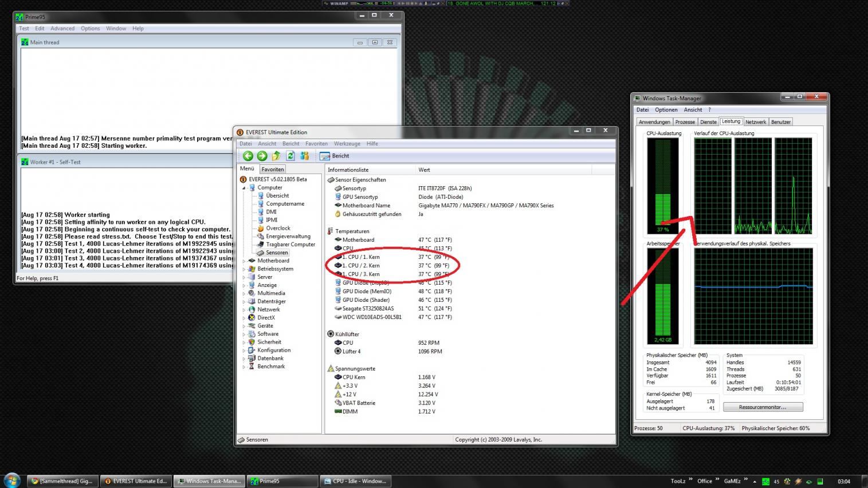Open the users icon in EVEREST toolbar
Screen dimensions: 868x488
[x=304, y=156]
